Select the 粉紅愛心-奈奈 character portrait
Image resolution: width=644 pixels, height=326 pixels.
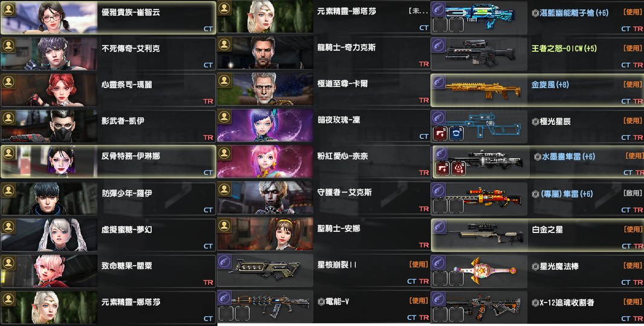coord(265,161)
